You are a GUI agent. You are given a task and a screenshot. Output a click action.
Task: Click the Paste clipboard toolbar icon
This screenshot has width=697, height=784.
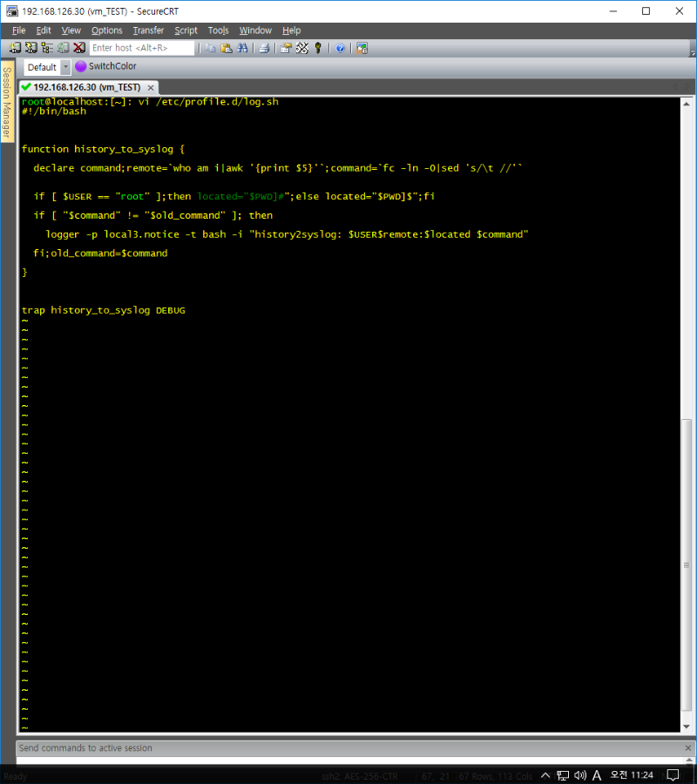coord(227,48)
